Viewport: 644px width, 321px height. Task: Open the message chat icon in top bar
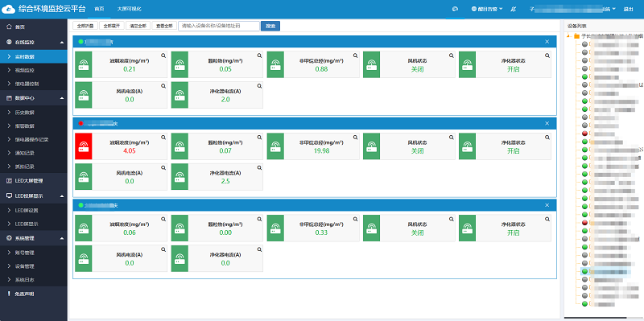pyautogui.click(x=455, y=9)
